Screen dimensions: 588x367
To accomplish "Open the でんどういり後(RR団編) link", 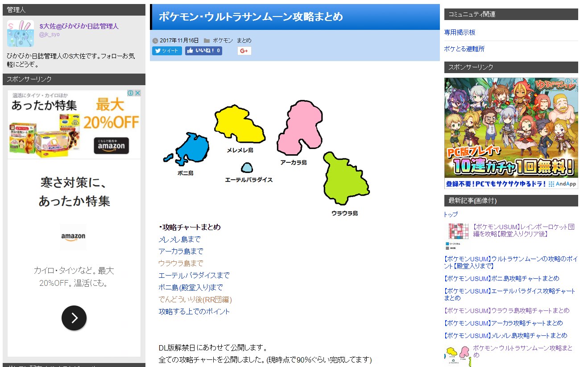I will coord(195,300).
